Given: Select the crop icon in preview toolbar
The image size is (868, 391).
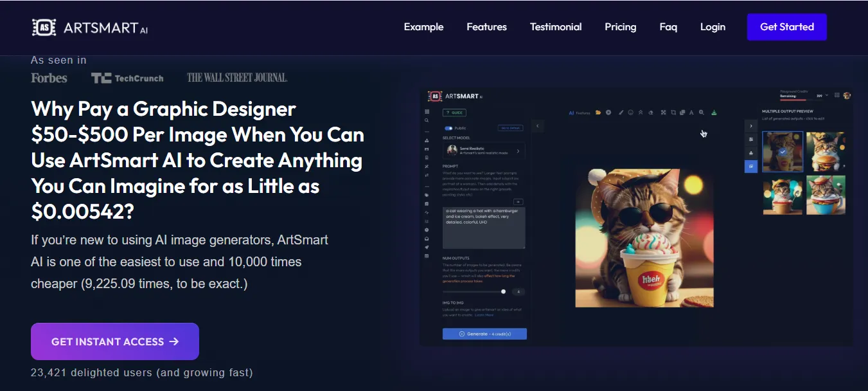Looking at the screenshot, I should point(673,113).
